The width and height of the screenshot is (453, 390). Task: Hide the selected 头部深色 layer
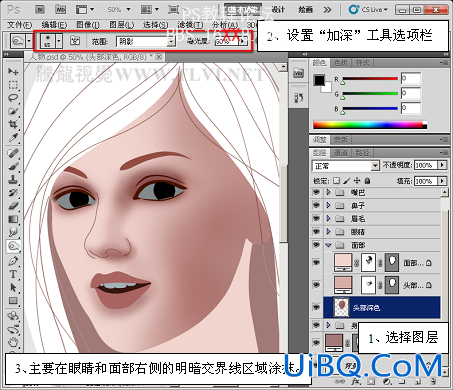coord(316,307)
